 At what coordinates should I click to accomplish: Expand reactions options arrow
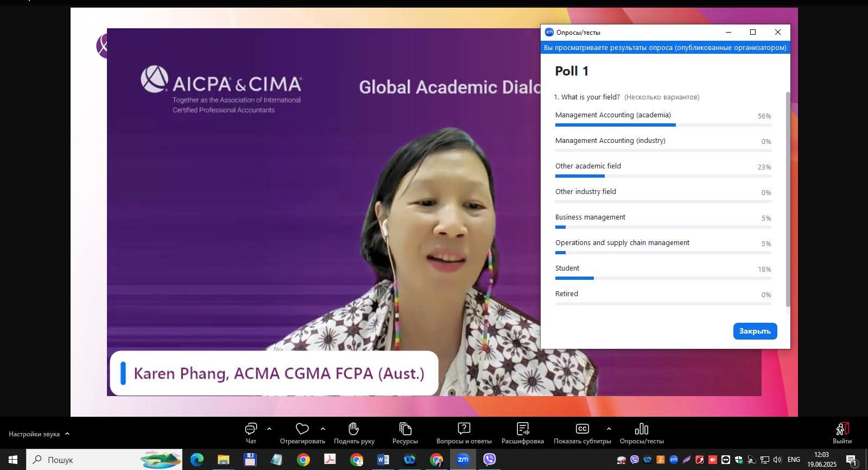point(323,429)
